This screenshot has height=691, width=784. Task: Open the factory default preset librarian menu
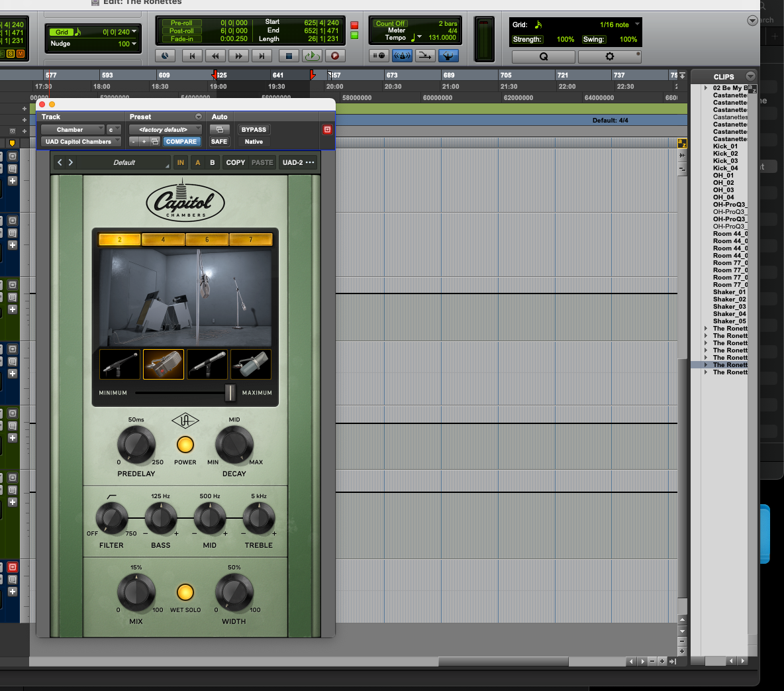[x=165, y=130]
